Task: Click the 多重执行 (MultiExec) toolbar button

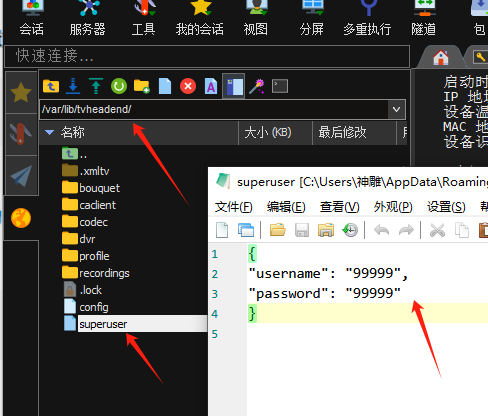Action: point(367,18)
